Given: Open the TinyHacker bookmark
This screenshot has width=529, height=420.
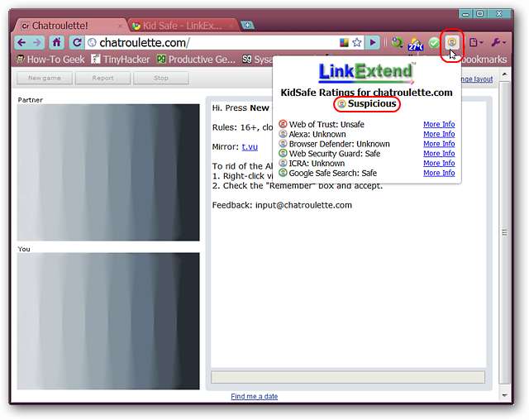Looking at the screenshot, I should click(x=121, y=60).
